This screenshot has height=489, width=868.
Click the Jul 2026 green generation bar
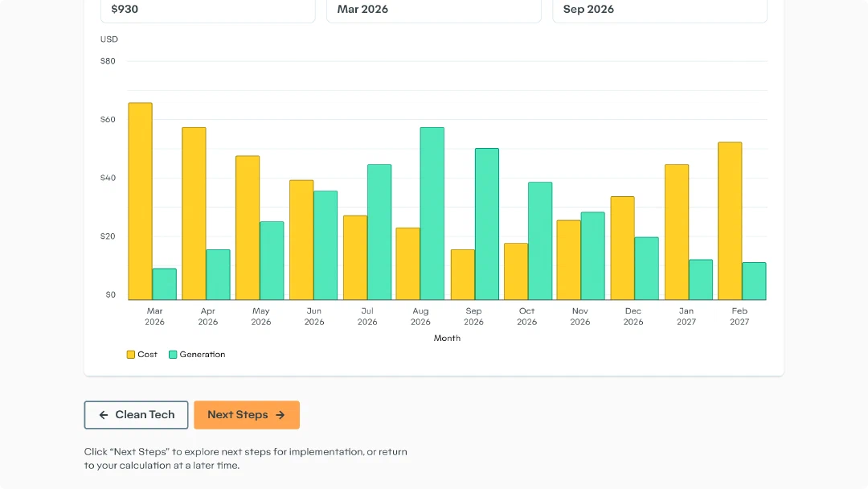(379, 232)
